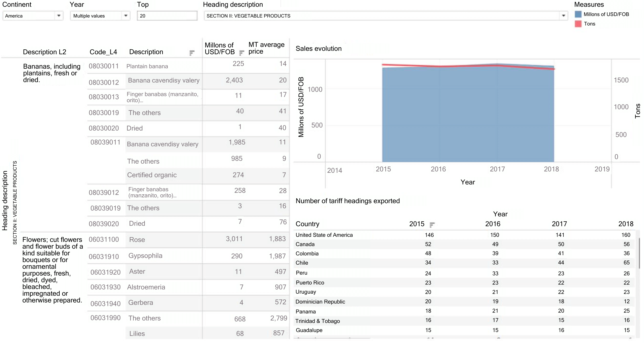This screenshot has height=343, width=644.
Task: Select the Certified organic row
Action: (152, 175)
